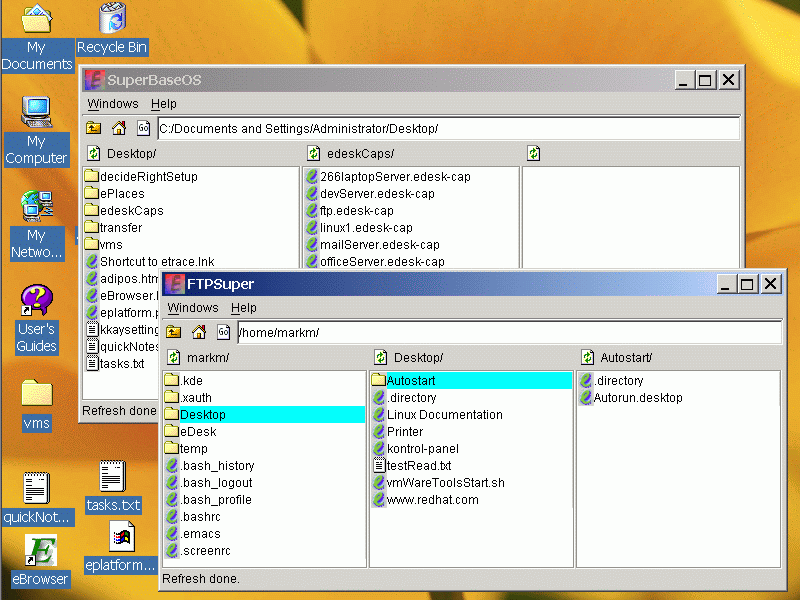
Task: Select the edeskCaps folder in SuperBaseOS
Action: (x=131, y=211)
